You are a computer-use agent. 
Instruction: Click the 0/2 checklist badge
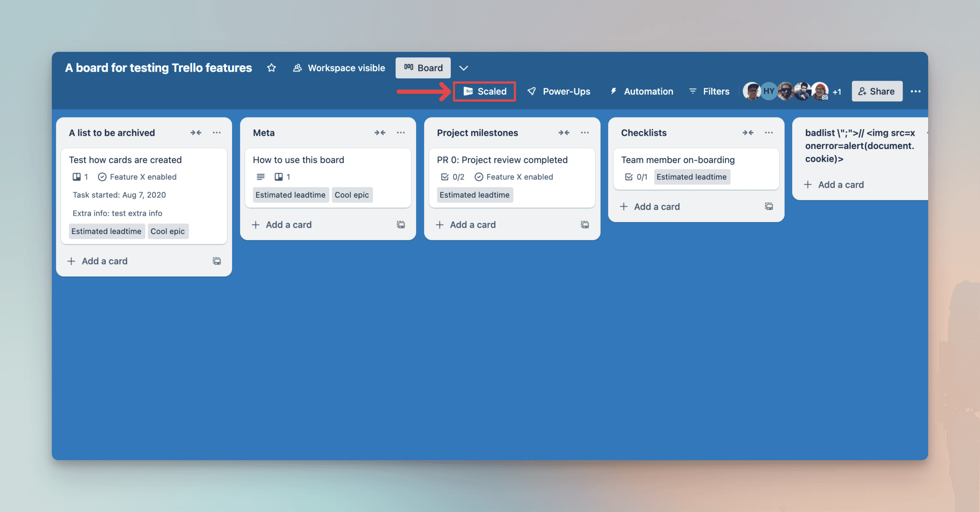click(453, 177)
